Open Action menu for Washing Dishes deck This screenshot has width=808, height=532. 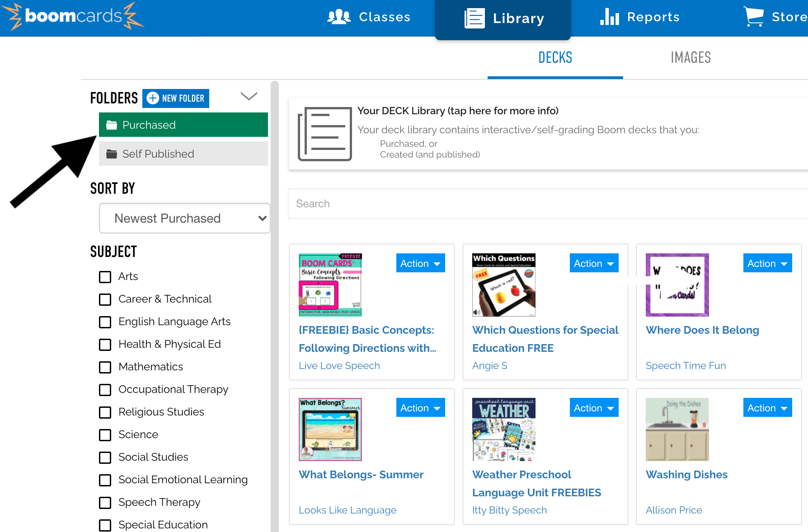pos(767,408)
